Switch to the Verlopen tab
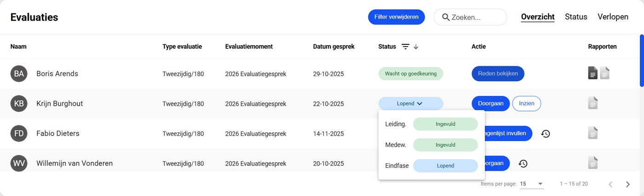 tap(613, 17)
